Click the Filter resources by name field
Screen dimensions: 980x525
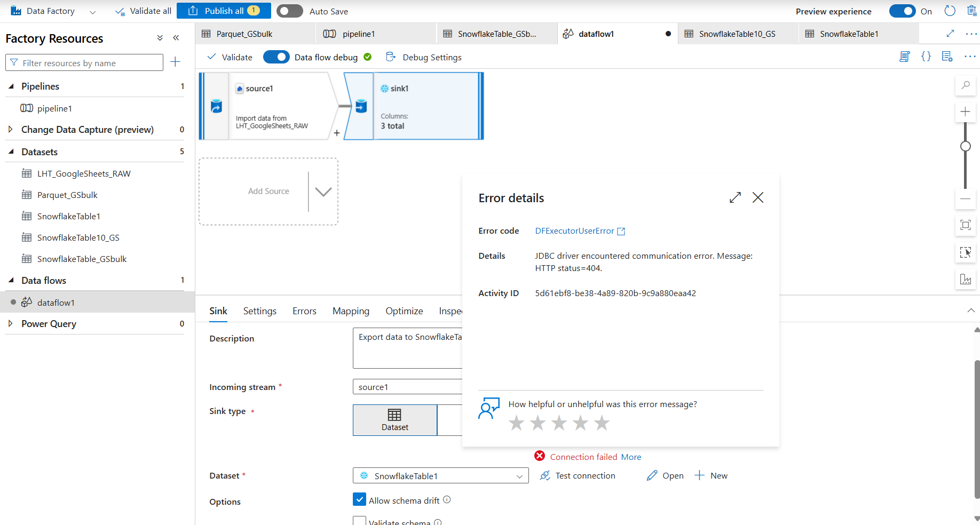(x=85, y=62)
